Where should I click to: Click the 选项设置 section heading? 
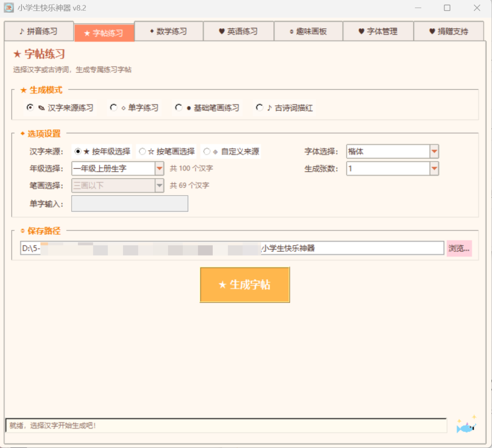tap(41, 134)
